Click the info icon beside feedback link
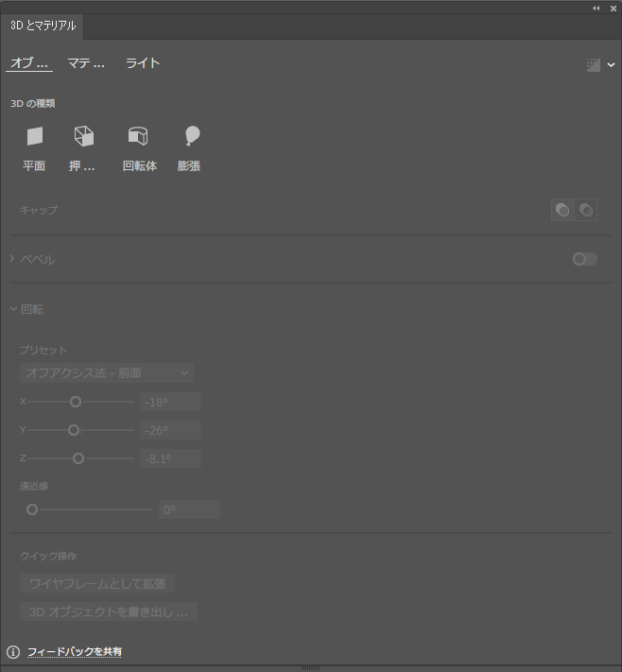Screen dimensions: 622x672 coord(13,652)
